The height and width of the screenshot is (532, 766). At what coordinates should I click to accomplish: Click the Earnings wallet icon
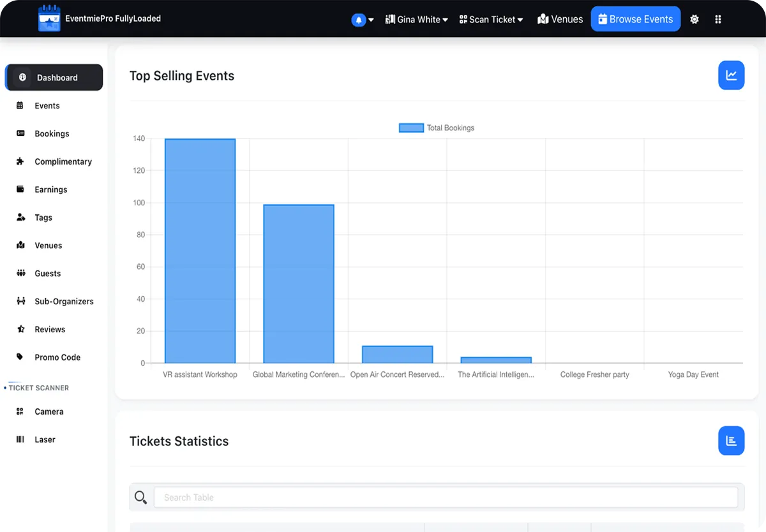coord(20,189)
